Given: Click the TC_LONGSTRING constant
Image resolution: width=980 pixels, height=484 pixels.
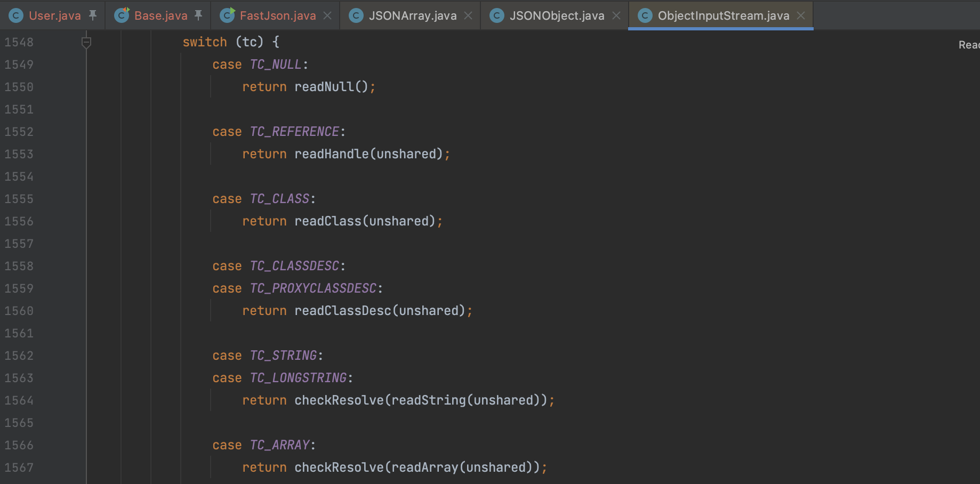Looking at the screenshot, I should pyautogui.click(x=298, y=378).
